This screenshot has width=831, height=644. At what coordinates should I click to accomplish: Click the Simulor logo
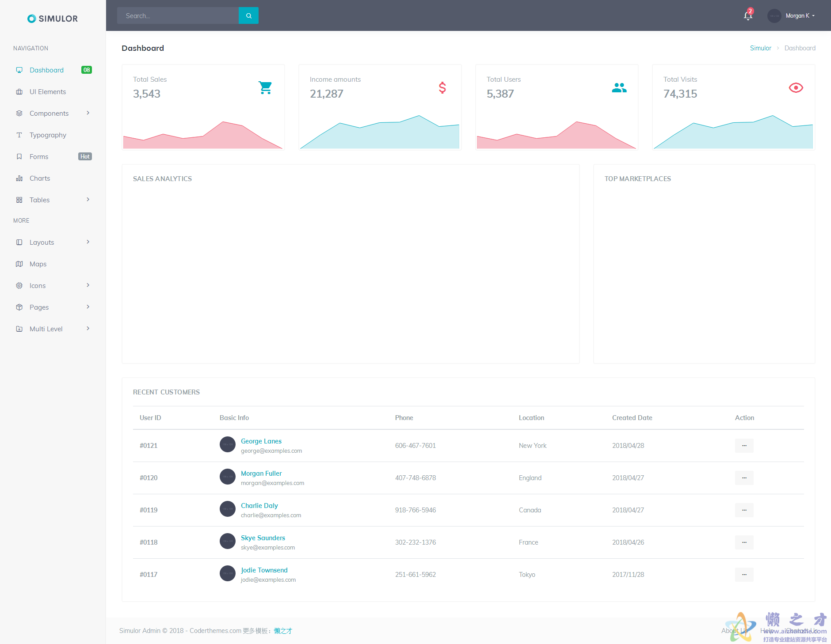click(53, 19)
